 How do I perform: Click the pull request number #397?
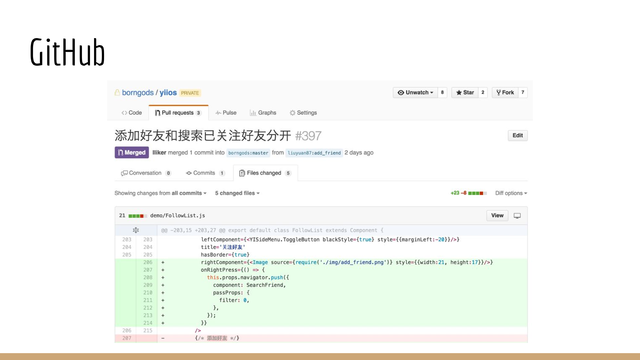[x=308, y=136]
